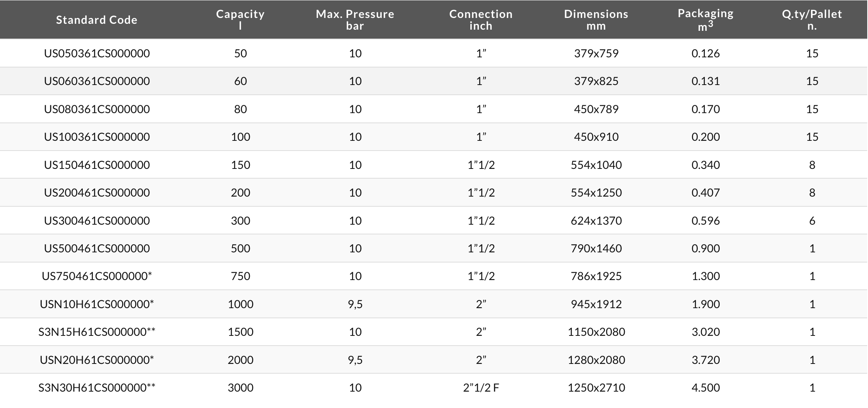The height and width of the screenshot is (408, 868).
Task: Click the US080361CS000000 cell
Action: tap(97, 109)
